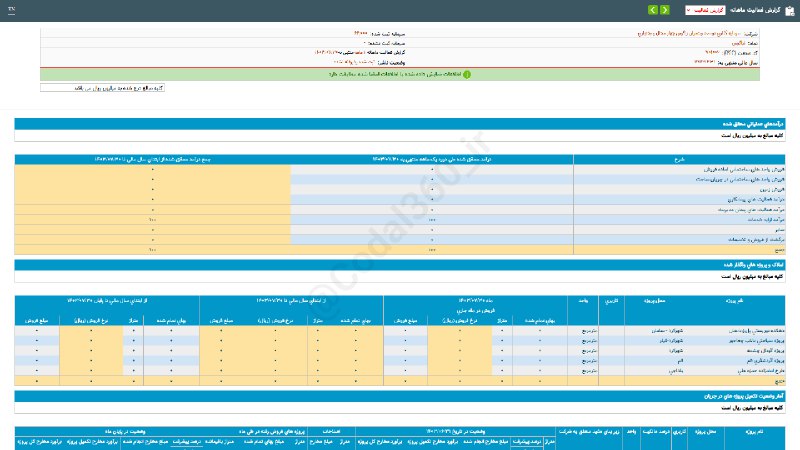
Task: Click the گزارش فعالیت ماهانه page title
Action: coord(755,10)
